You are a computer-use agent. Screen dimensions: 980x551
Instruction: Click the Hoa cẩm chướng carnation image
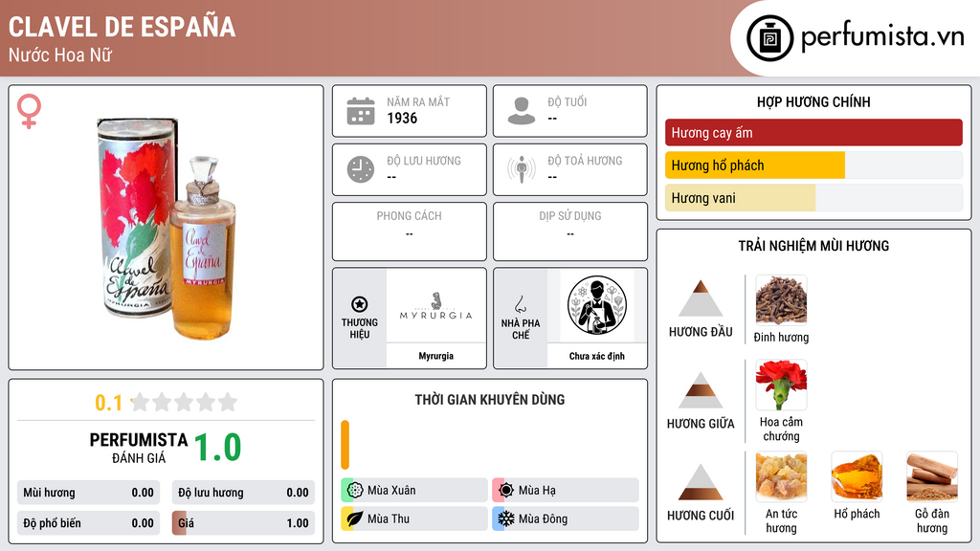(781, 385)
